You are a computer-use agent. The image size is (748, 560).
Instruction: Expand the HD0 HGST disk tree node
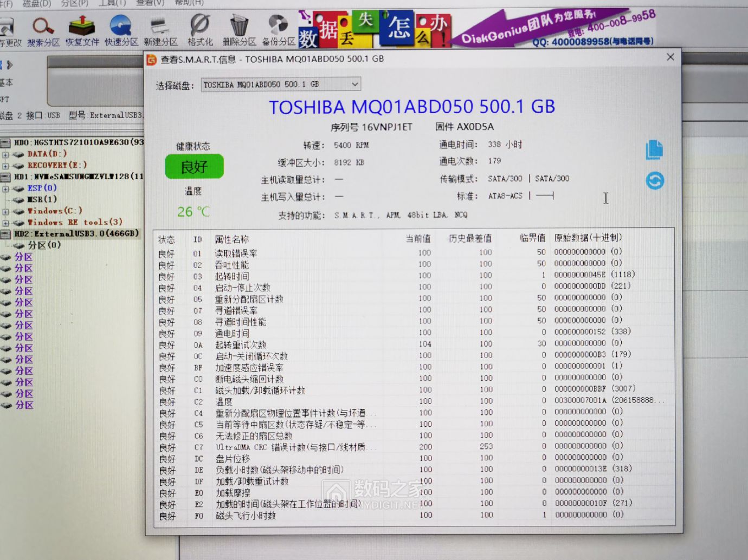click(4, 143)
